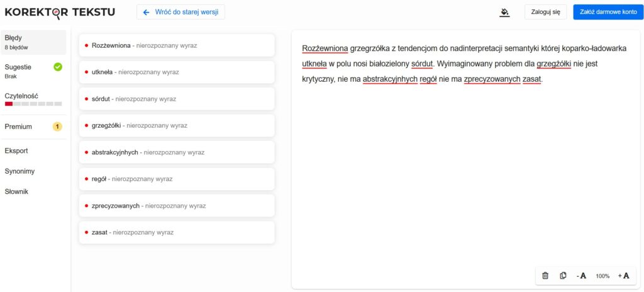
Task: Open Słownik in the sidebar
Action: (x=16, y=191)
